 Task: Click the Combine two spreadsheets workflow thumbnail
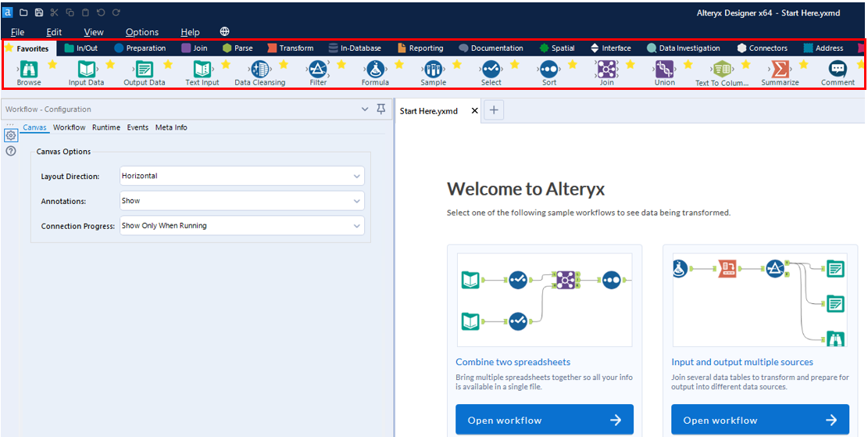(x=545, y=299)
